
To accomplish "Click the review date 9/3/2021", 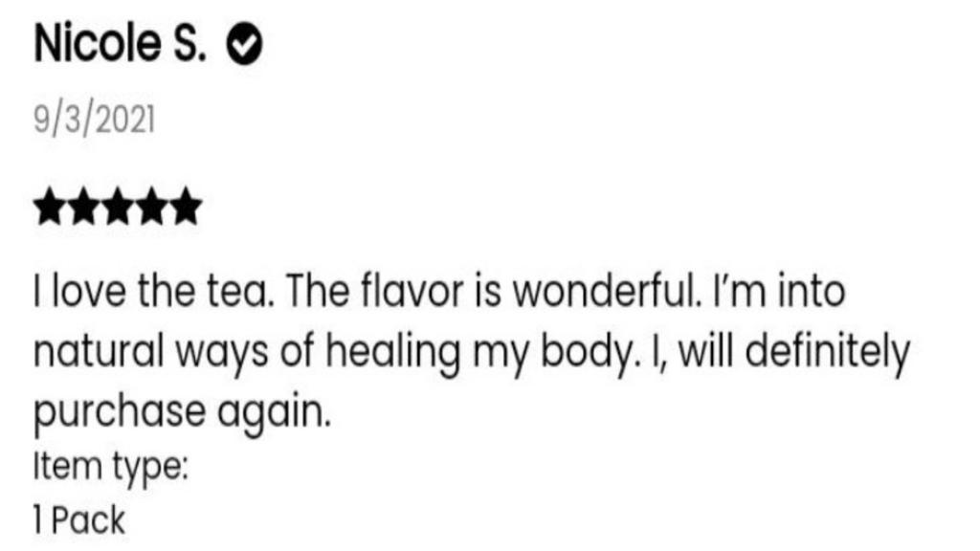I will click(95, 121).
